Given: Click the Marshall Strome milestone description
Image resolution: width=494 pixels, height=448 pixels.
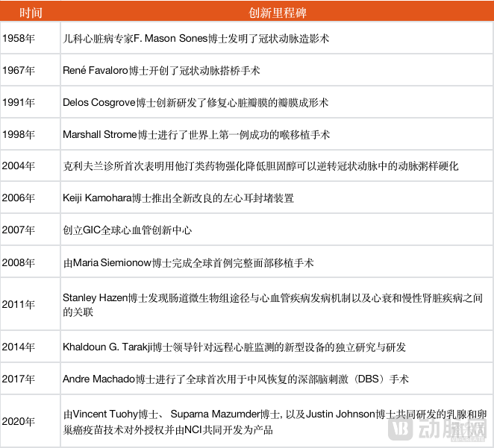Looking at the screenshot, I should point(196,135).
